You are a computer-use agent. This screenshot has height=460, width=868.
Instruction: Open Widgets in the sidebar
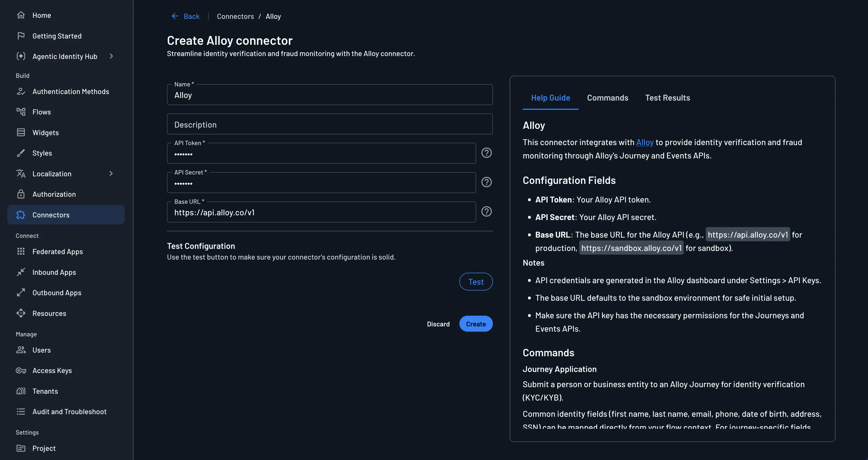coord(66,133)
